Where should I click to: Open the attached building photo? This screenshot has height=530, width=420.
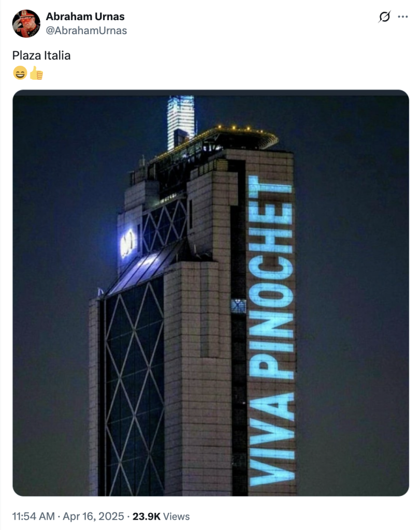point(211,293)
